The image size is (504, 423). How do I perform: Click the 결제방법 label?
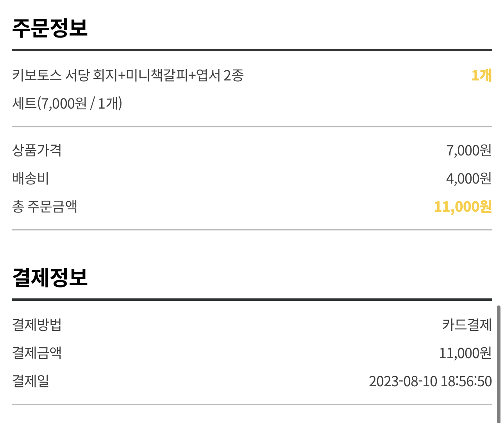(x=37, y=325)
